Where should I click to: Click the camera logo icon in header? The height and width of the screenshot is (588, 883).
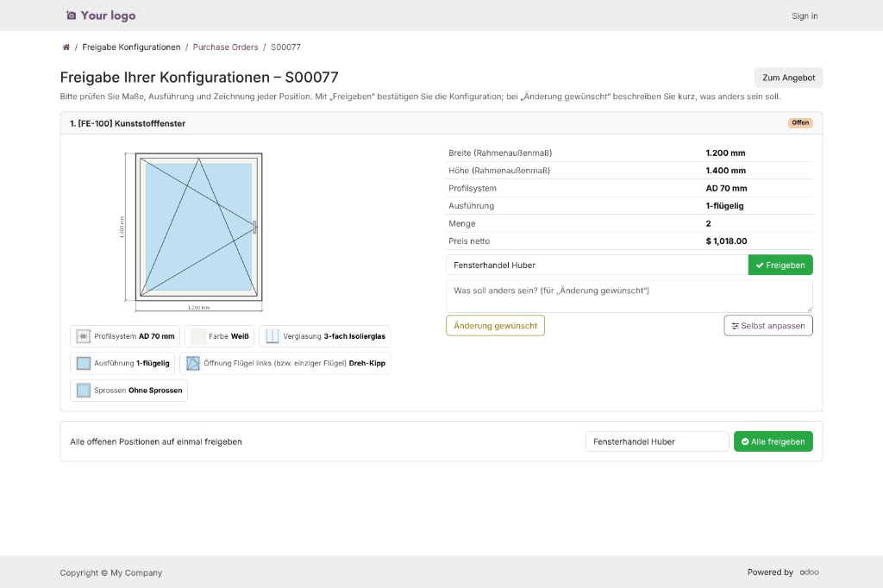[71, 16]
